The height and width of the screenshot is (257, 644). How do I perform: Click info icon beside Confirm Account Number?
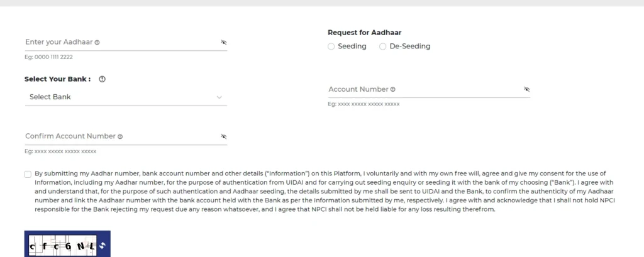click(x=120, y=137)
